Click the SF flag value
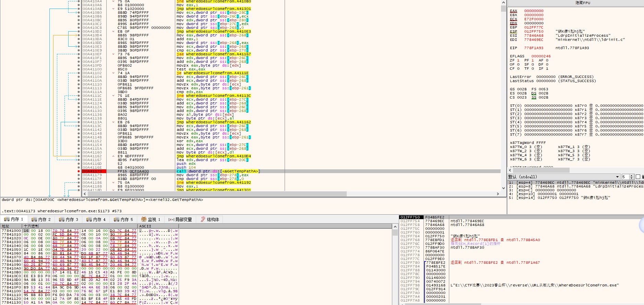644x305 pixels. coord(533,65)
